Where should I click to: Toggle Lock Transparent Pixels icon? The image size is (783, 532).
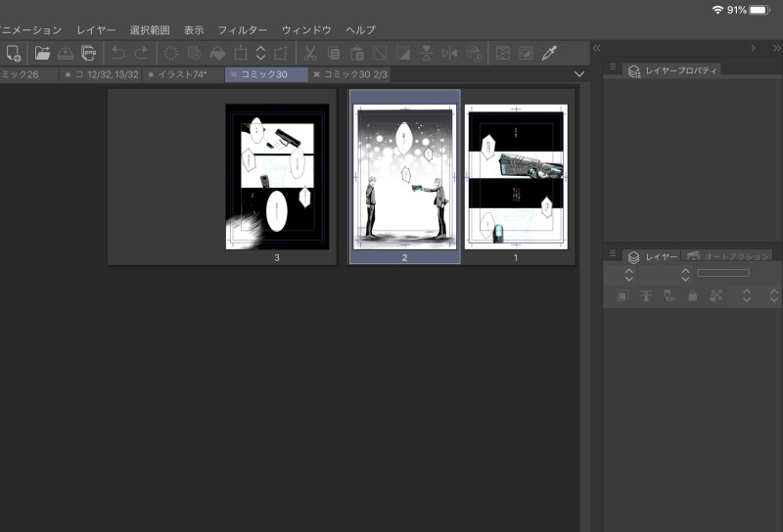point(715,295)
